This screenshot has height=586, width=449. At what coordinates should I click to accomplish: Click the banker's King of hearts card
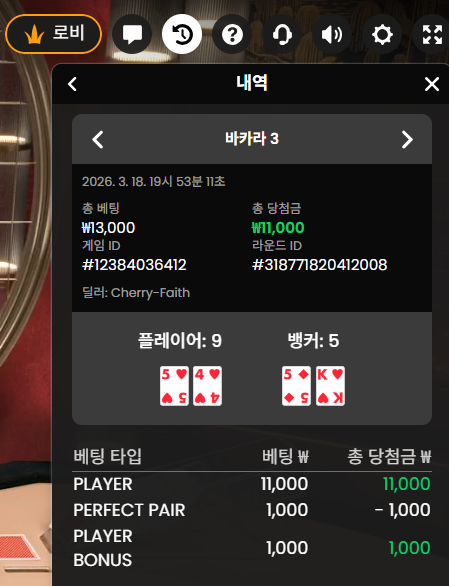(330, 386)
